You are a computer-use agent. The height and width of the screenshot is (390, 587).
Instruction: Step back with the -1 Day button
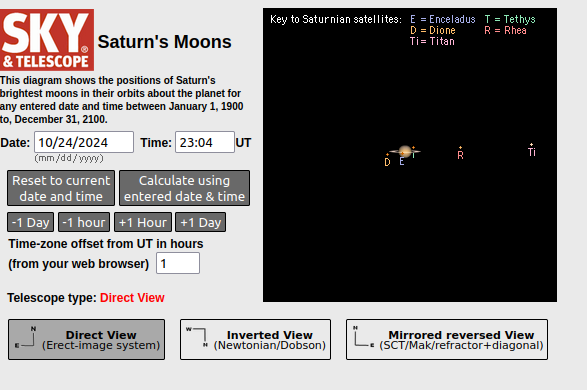pos(30,222)
